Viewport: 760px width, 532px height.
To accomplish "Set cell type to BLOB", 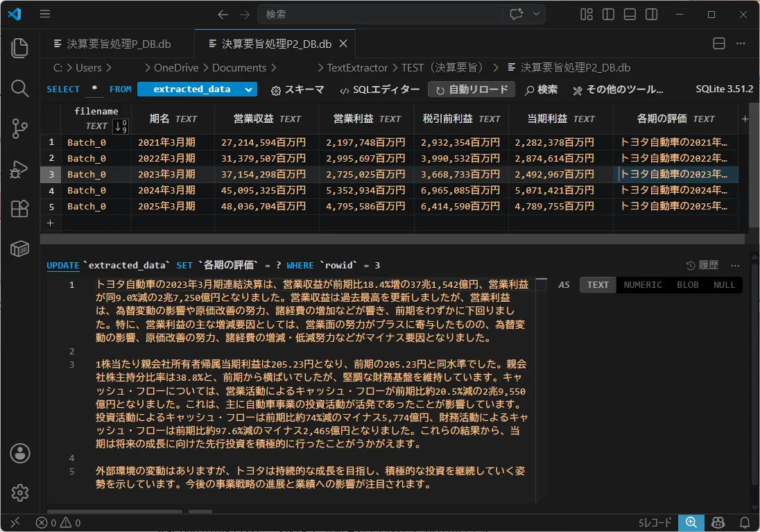I will pyautogui.click(x=687, y=284).
